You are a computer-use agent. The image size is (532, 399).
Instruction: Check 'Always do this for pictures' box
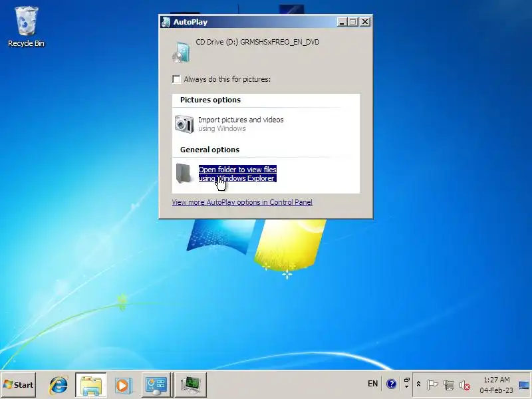point(176,79)
